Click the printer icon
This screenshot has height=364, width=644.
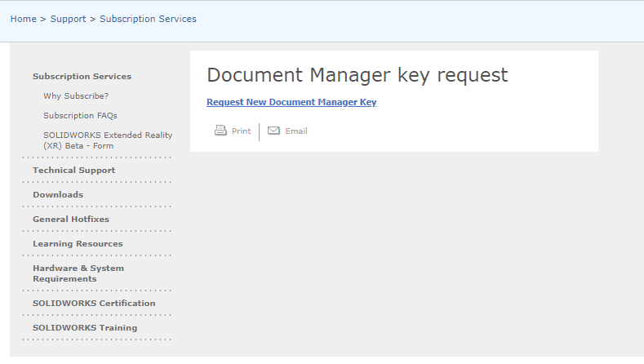pyautogui.click(x=220, y=131)
